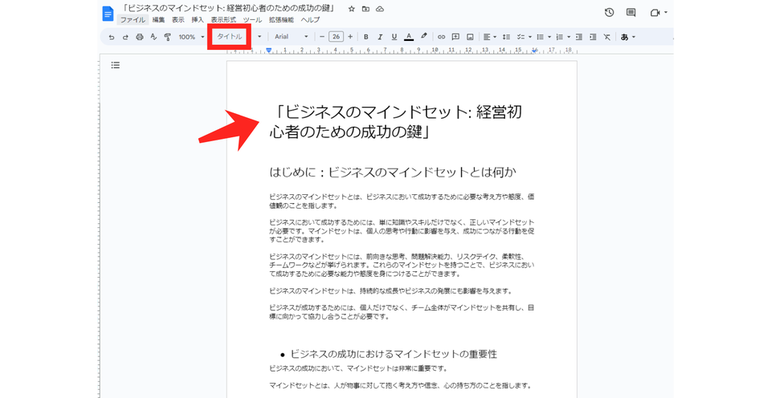Open bulleted list style arrow
Image resolution: width=771 pixels, height=398 pixels.
549,37
